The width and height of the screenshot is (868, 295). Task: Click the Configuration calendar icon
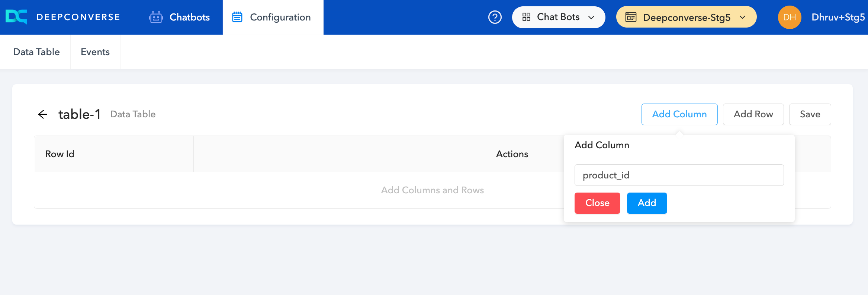click(237, 17)
